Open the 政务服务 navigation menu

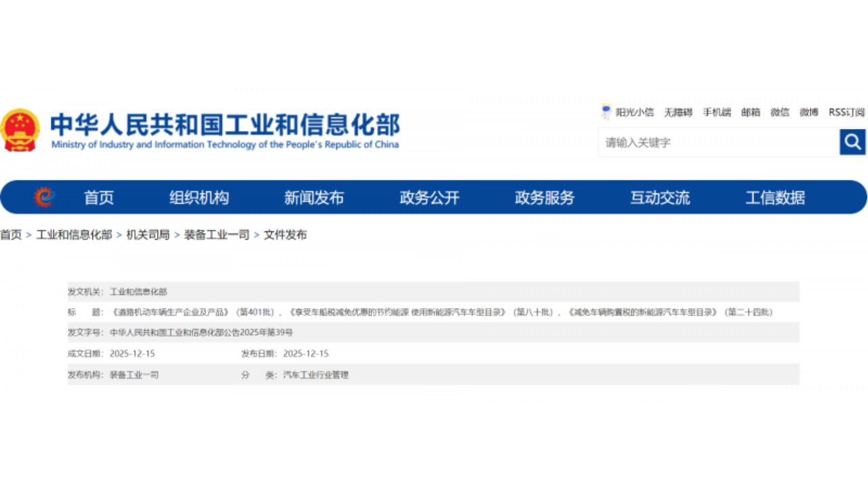tap(544, 197)
